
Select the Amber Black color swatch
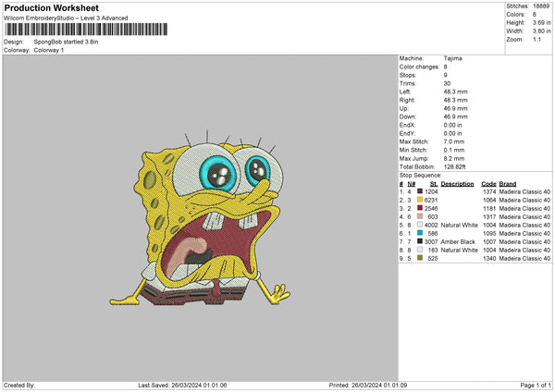click(x=421, y=241)
